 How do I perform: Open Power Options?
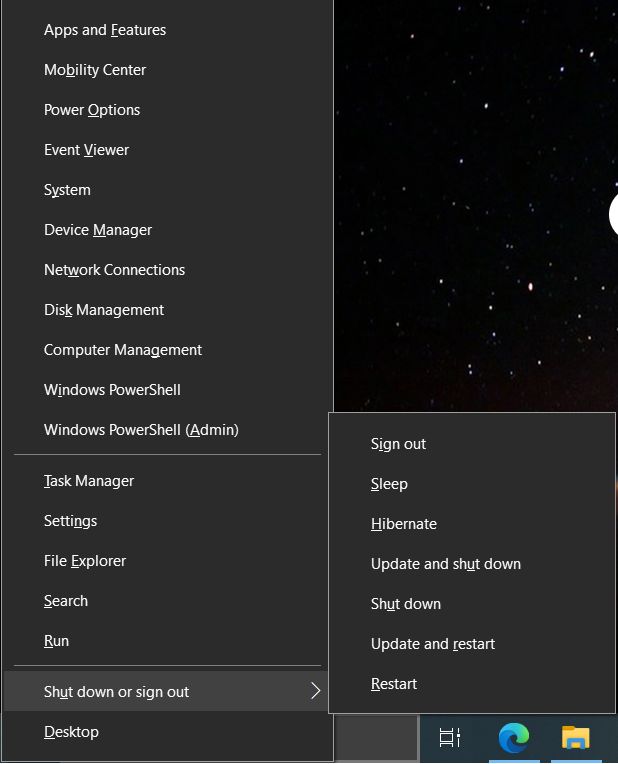(167, 110)
